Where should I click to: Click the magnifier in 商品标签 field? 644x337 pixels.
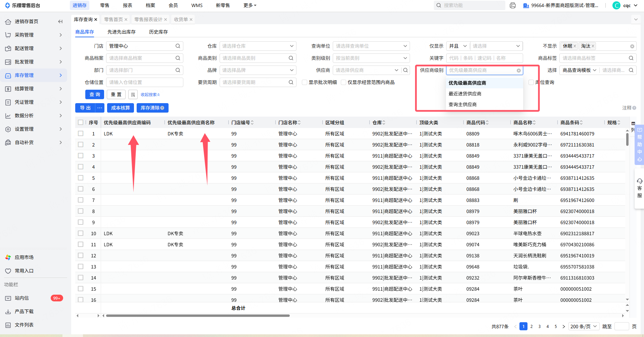point(631,58)
